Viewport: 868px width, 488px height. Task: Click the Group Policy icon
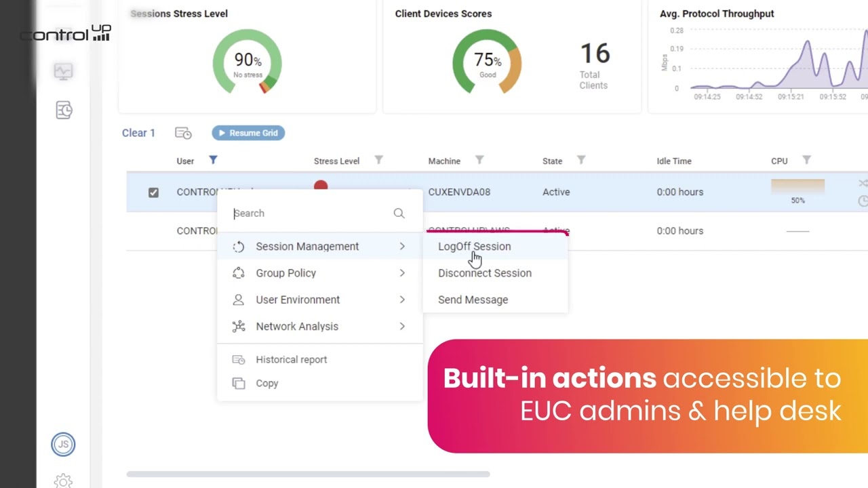(x=238, y=273)
